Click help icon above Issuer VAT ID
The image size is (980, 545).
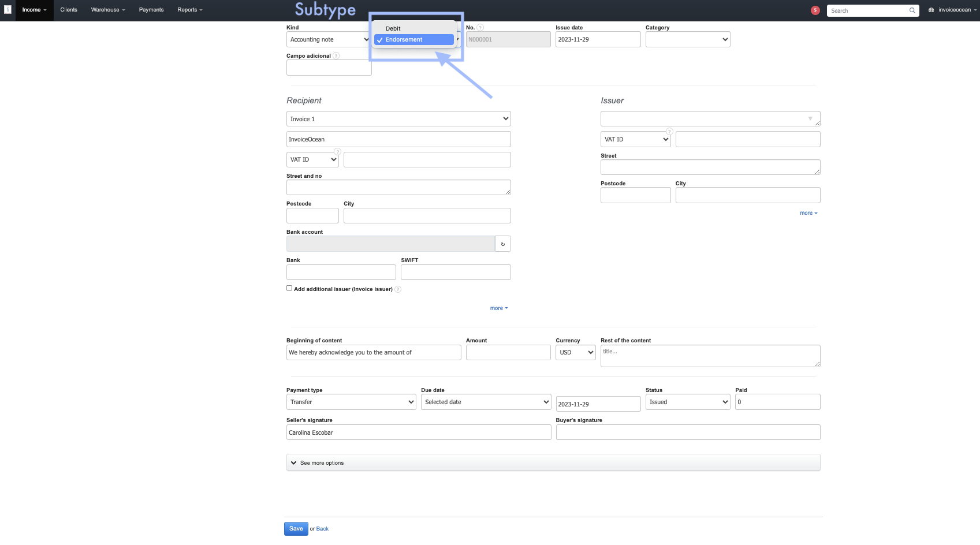click(x=669, y=132)
